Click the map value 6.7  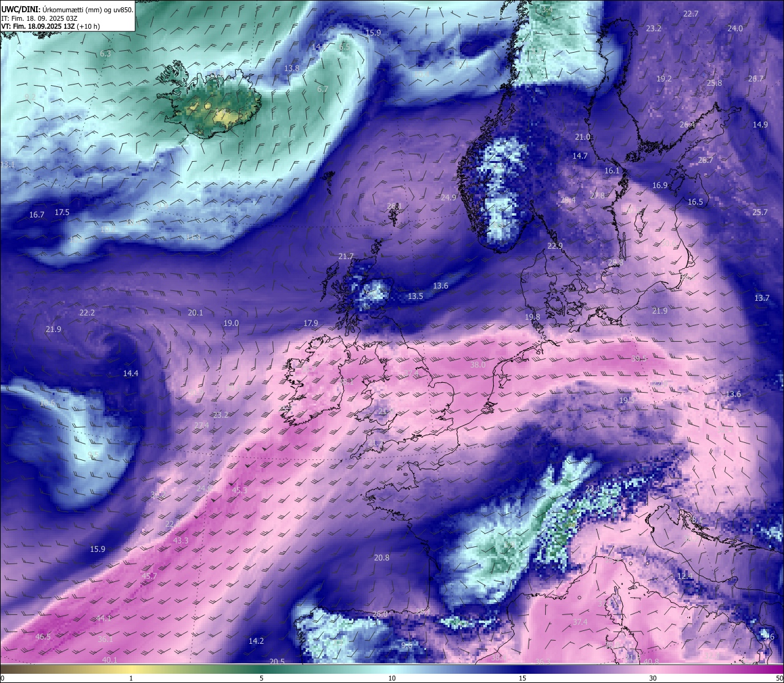322,89
